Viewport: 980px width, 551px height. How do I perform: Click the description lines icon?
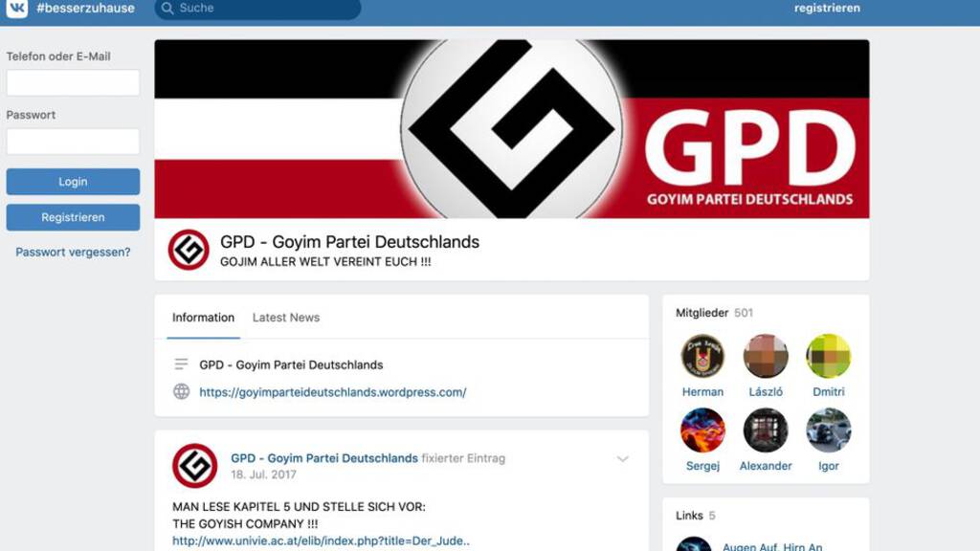point(181,364)
